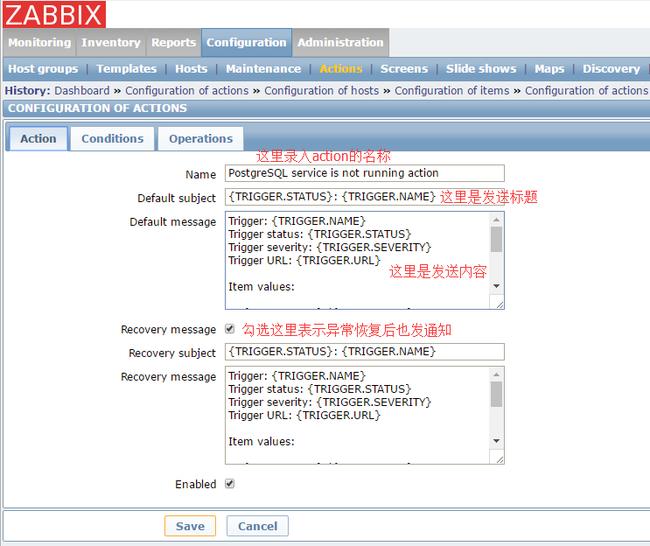This screenshot has width=650, height=546.
Task: Select the Action tab
Action: (38, 139)
